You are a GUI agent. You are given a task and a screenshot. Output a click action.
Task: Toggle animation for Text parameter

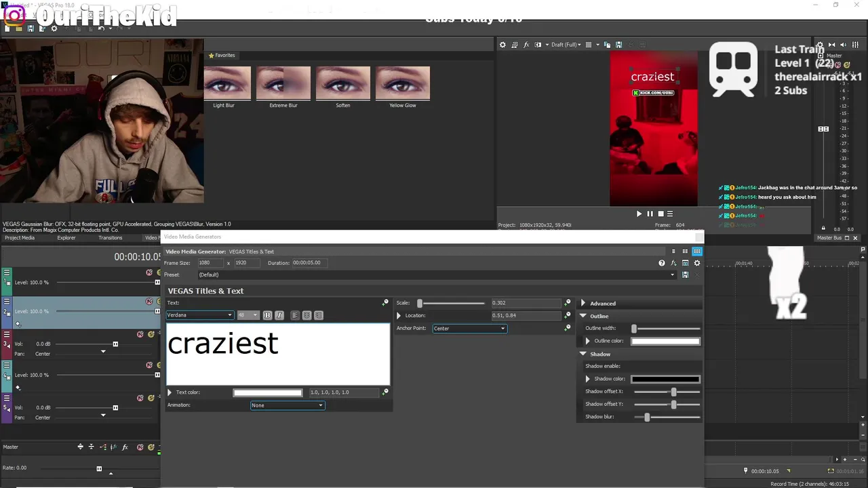(x=385, y=303)
